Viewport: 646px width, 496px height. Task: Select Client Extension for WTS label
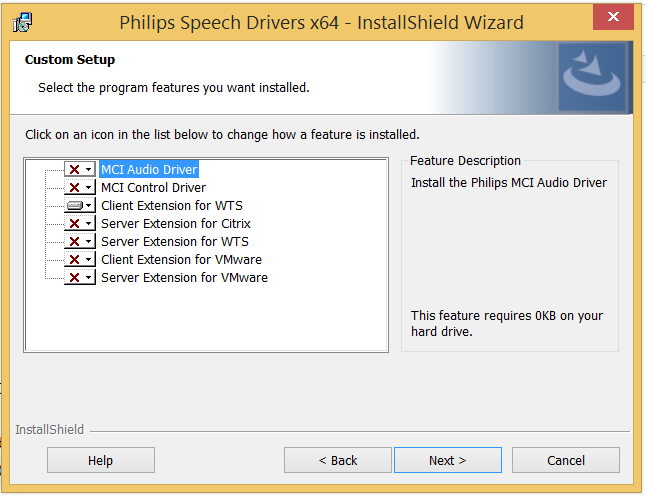pos(172,205)
